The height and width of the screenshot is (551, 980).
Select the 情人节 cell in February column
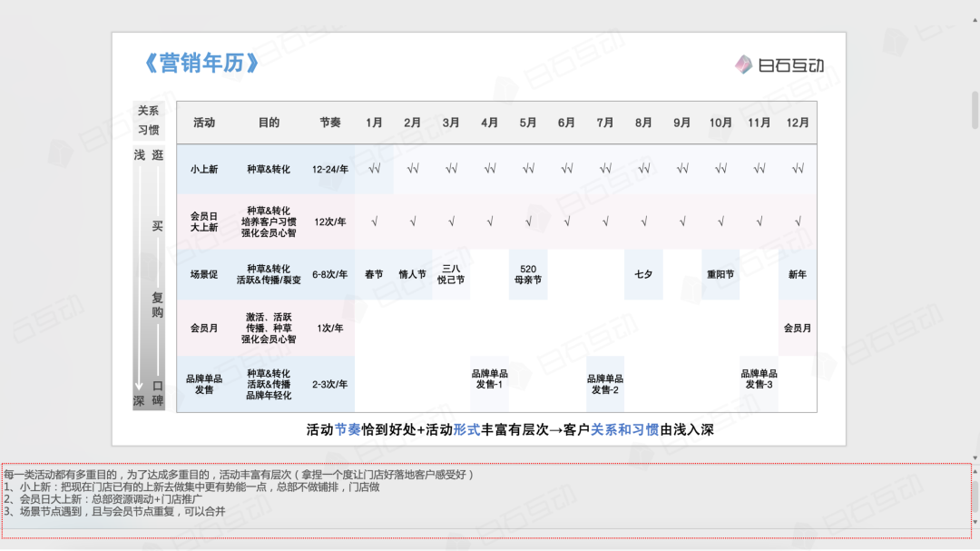(413, 274)
